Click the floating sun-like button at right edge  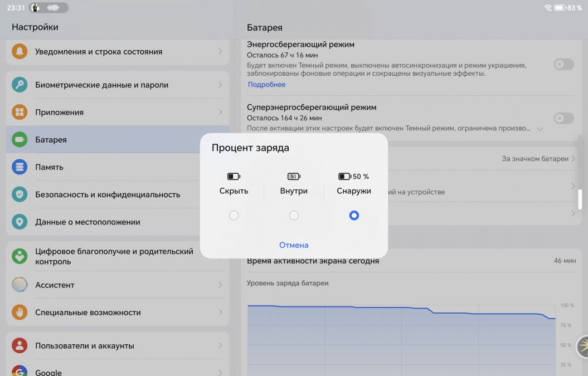point(582,346)
